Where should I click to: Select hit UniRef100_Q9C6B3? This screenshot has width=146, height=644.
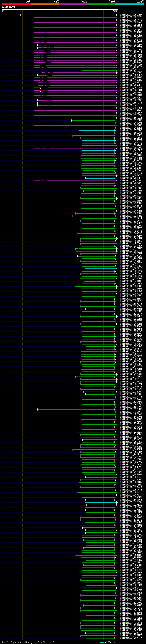point(131,25)
